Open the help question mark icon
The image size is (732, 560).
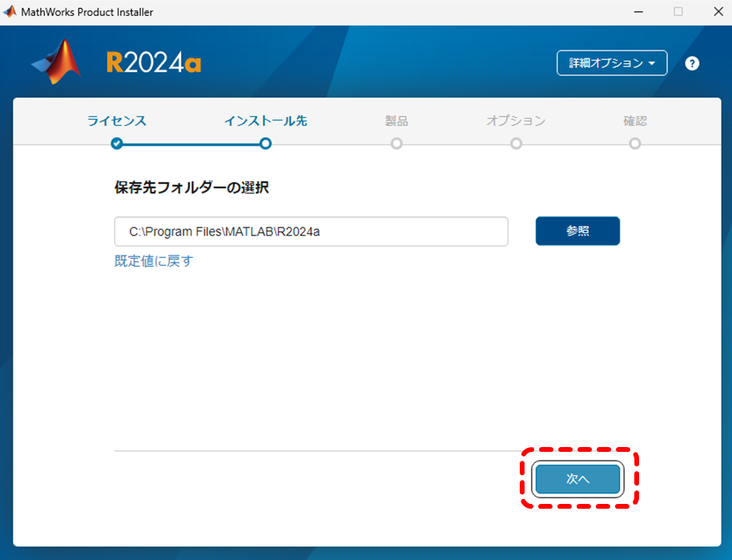692,63
